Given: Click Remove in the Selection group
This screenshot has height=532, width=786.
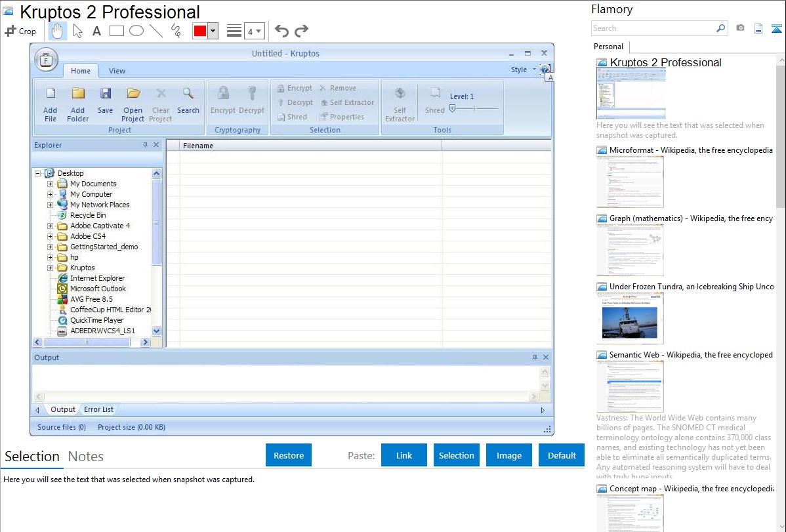Looking at the screenshot, I should click(338, 88).
